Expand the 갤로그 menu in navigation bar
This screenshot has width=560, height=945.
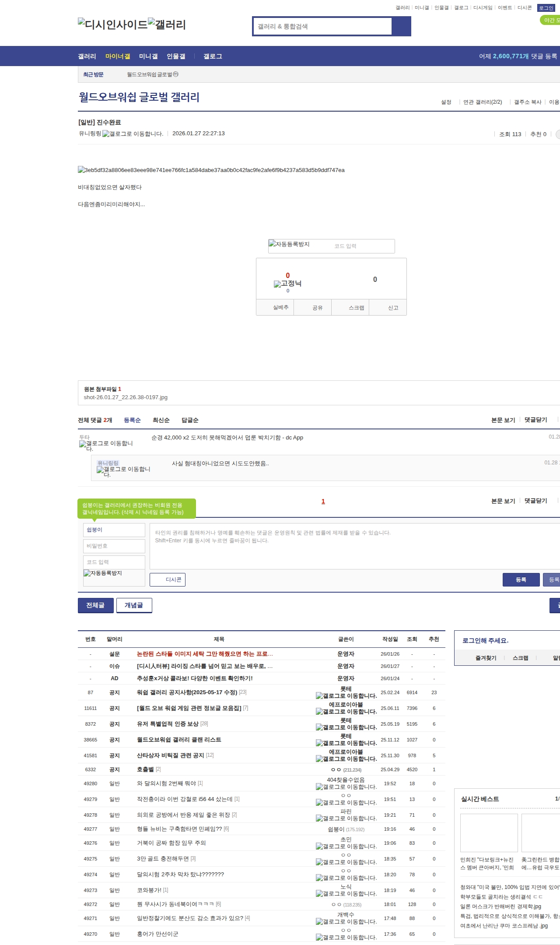pyautogui.click(x=213, y=56)
